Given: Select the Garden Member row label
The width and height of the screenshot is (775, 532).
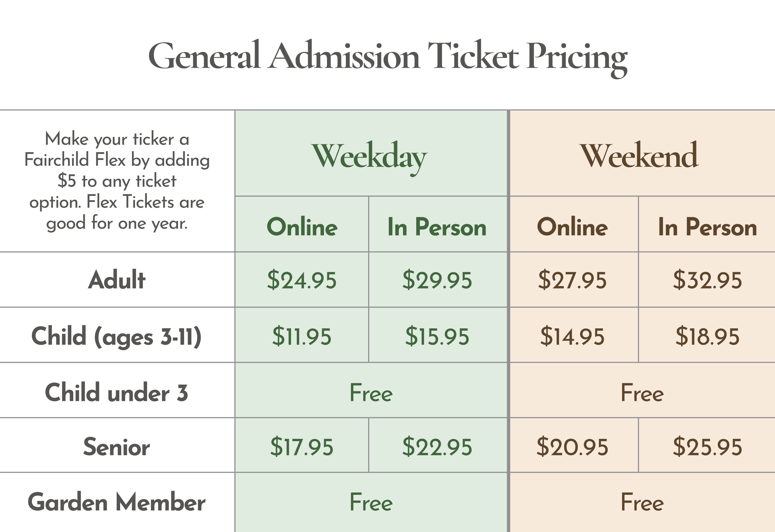Looking at the screenshot, I should [x=117, y=502].
